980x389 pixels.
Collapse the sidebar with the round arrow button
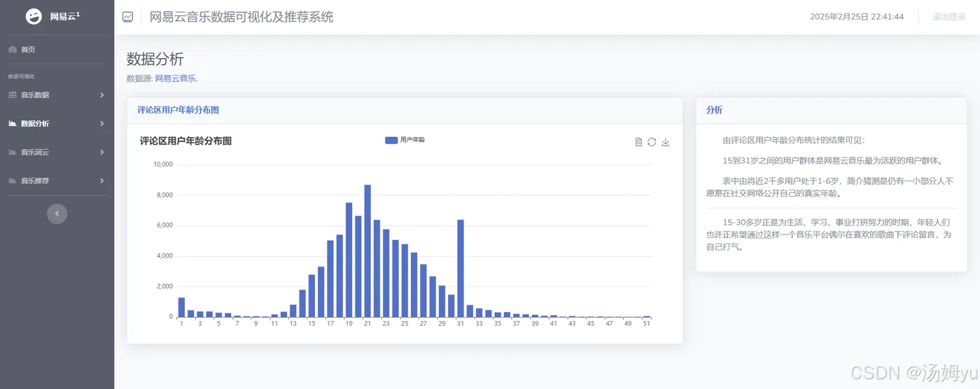pos(57,213)
